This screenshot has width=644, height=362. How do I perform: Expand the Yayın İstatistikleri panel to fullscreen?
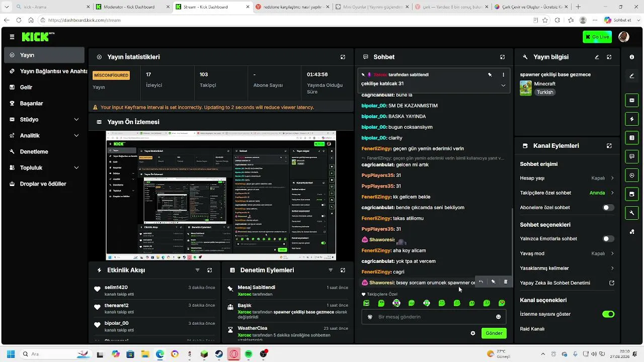click(x=343, y=57)
